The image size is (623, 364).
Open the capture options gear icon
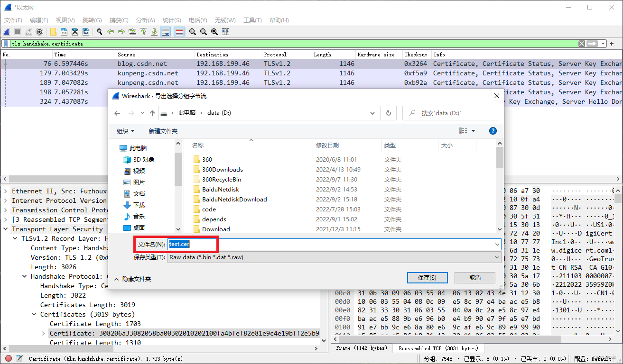coord(39,32)
